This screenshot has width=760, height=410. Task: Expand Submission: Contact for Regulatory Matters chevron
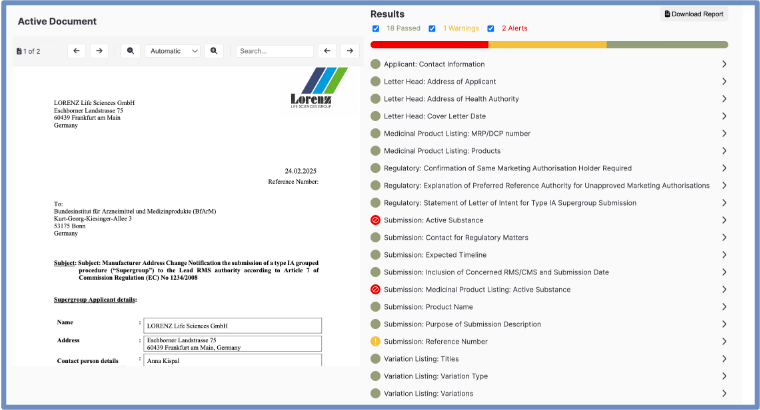pyautogui.click(x=724, y=237)
